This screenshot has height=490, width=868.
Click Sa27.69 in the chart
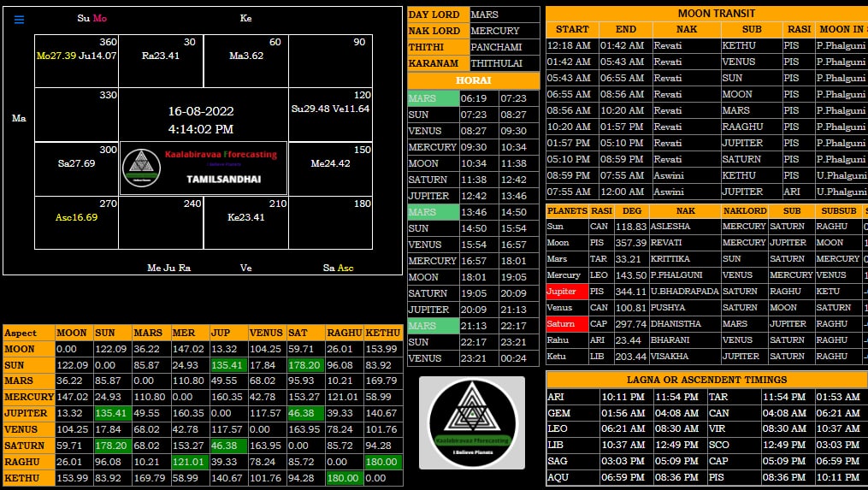pos(76,163)
